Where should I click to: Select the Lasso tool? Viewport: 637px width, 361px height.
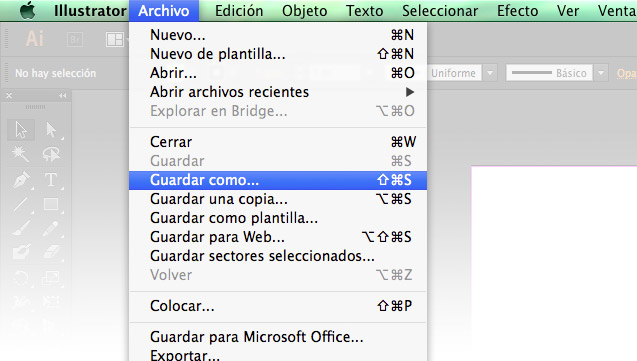[51, 154]
